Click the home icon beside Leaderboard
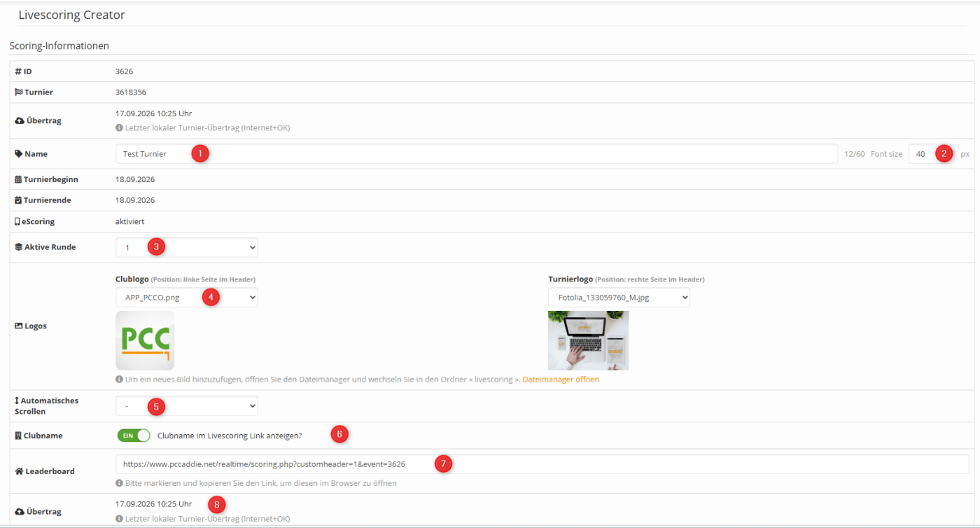The width and height of the screenshot is (980, 528). point(19,471)
